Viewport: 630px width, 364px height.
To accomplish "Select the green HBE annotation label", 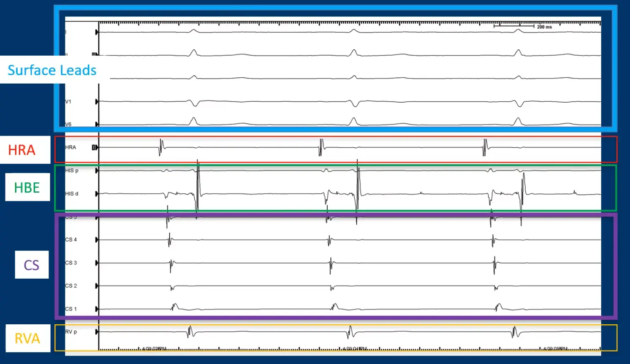I will coord(27,187).
